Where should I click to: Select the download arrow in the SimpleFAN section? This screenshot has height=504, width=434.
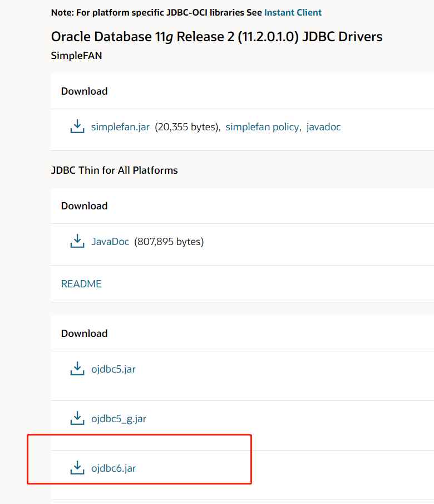click(x=77, y=126)
